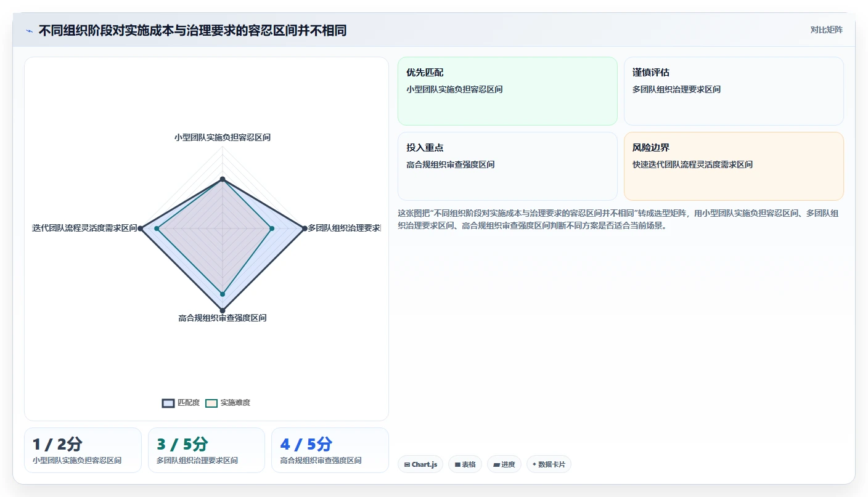Image resolution: width=868 pixels, height=497 pixels.
Task: Toggle the 匹配度 legend swatch
Action: pos(168,403)
